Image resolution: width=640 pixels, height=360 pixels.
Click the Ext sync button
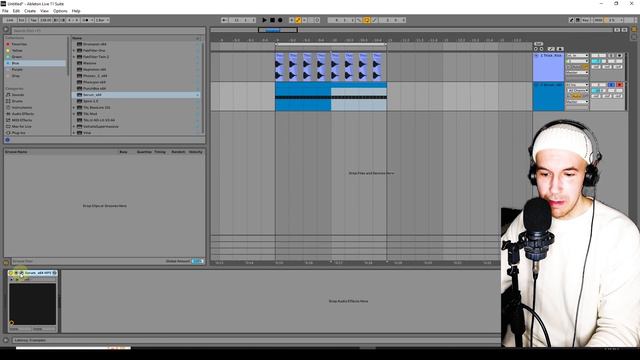pos(22,20)
